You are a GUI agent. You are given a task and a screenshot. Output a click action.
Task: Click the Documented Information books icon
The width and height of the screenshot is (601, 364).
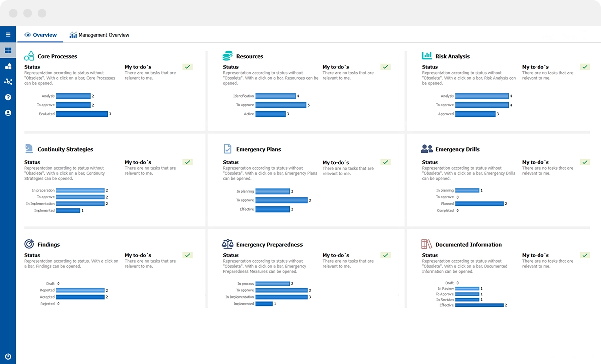427,244
